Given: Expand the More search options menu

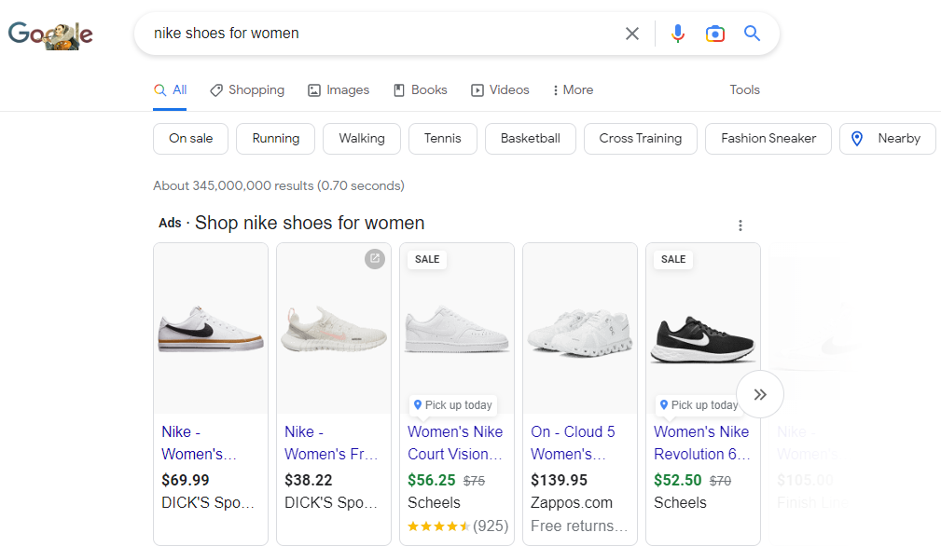Looking at the screenshot, I should pos(574,90).
